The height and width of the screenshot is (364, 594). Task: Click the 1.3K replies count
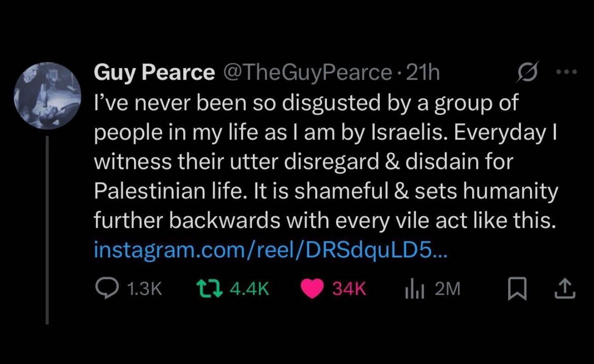tap(144, 289)
